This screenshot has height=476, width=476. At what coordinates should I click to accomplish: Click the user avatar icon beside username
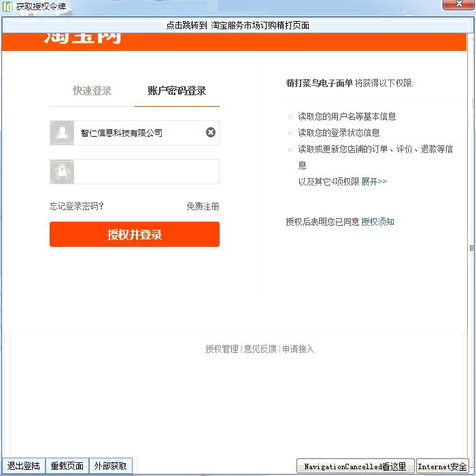pyautogui.click(x=62, y=133)
